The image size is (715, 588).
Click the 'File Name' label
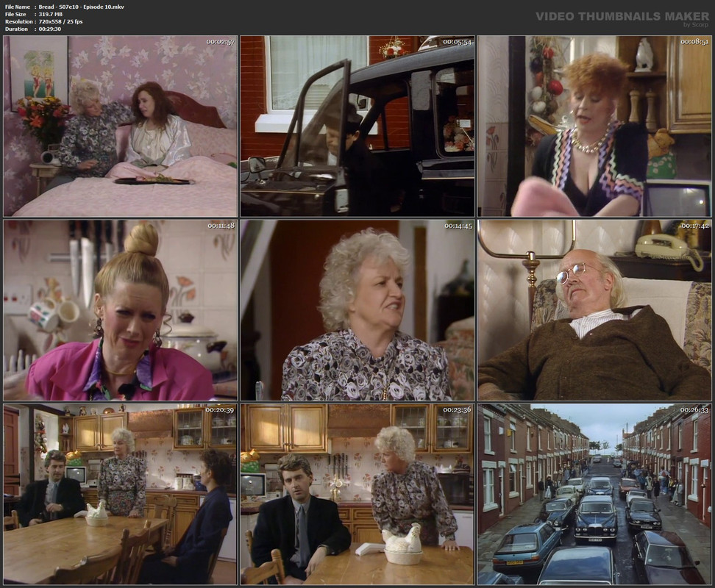click(18, 7)
